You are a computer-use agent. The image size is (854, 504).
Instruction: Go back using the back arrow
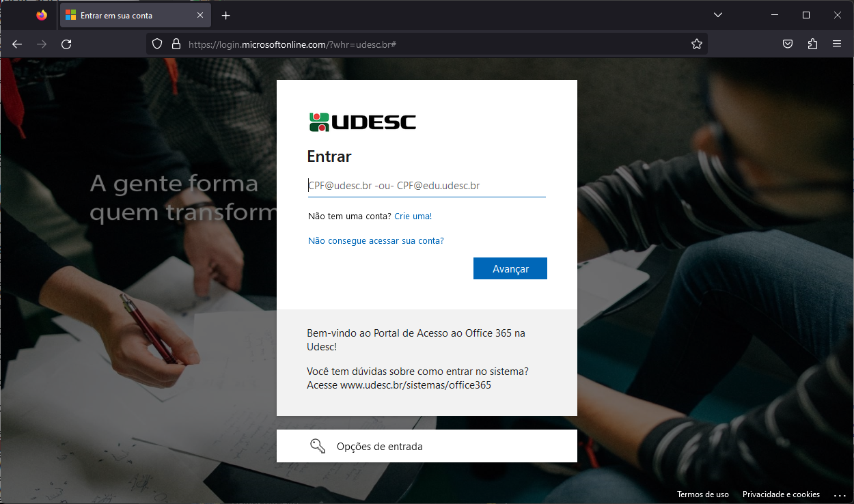17,44
